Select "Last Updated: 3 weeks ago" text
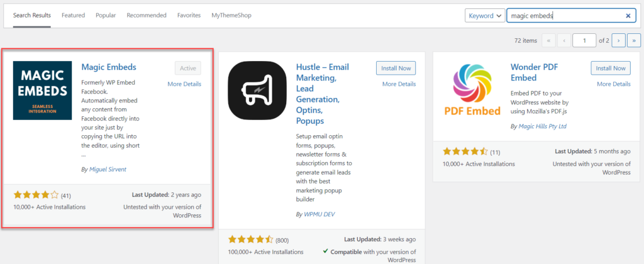The image size is (644, 264). [380, 239]
